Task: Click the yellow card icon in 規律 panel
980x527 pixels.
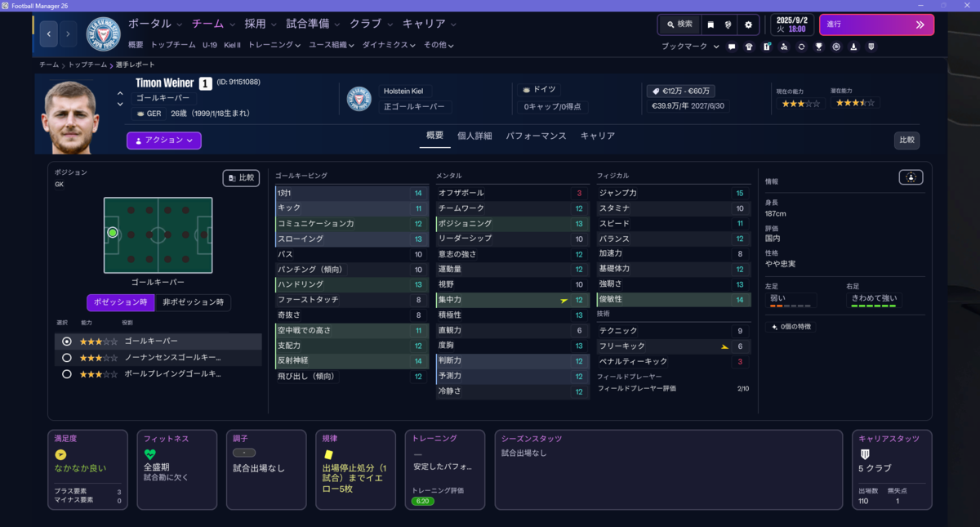Action: click(328, 454)
